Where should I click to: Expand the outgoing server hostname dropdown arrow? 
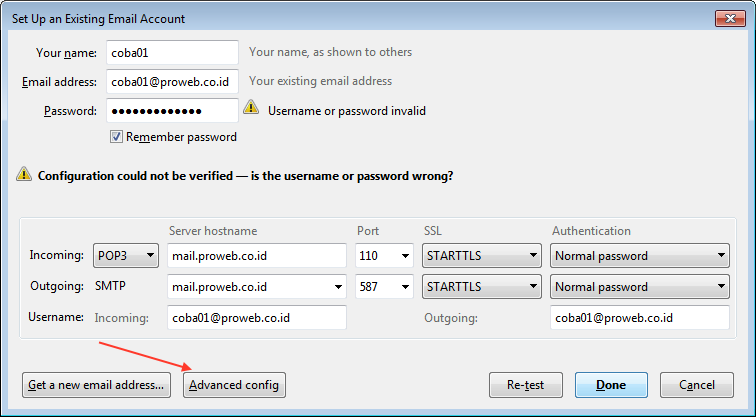click(x=338, y=287)
